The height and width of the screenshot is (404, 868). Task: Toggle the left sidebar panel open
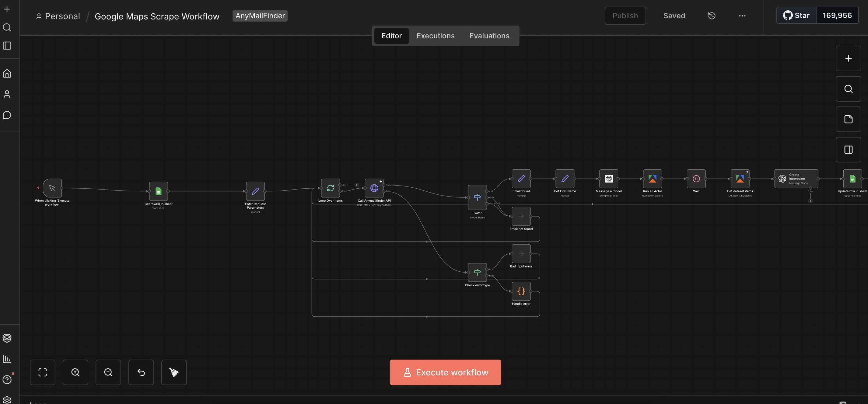pos(7,46)
